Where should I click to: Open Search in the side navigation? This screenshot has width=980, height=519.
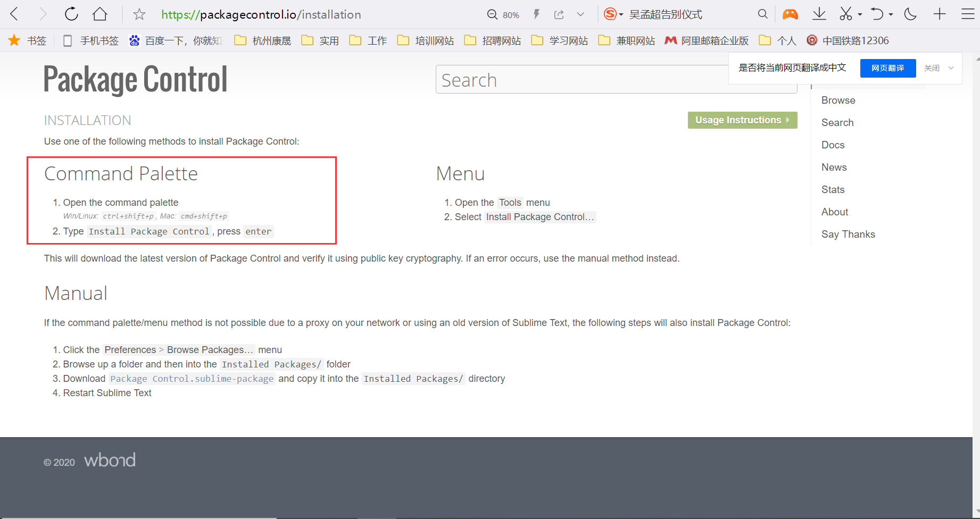pyautogui.click(x=837, y=123)
